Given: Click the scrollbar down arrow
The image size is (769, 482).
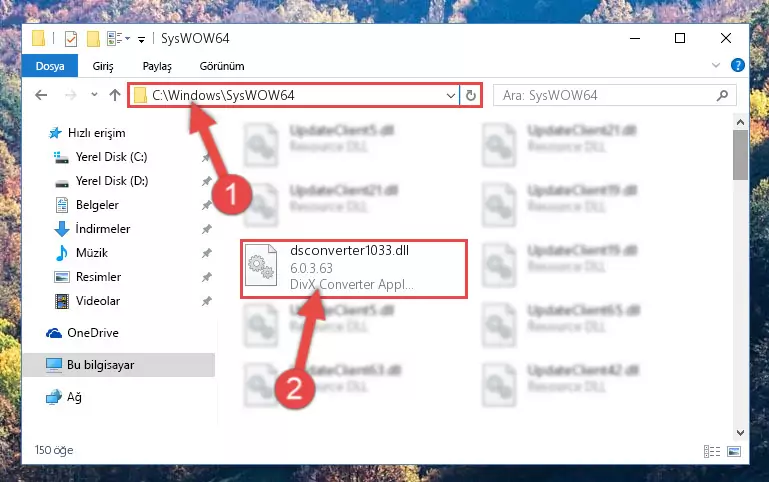Looking at the screenshot, I should click(740, 433).
